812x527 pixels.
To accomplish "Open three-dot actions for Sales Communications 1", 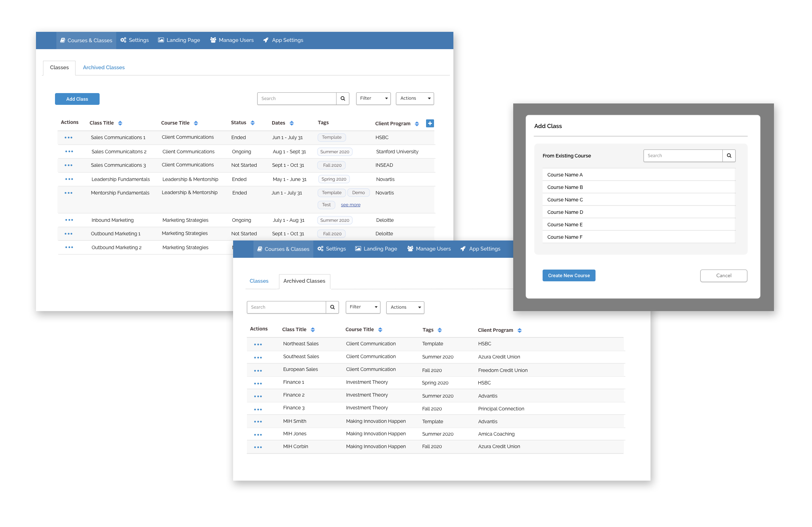I will tap(68, 138).
